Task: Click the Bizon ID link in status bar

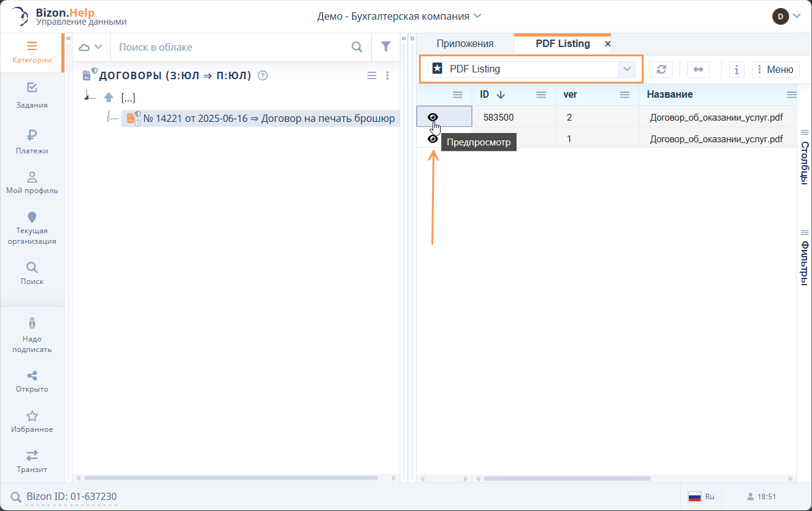Action: (71, 497)
